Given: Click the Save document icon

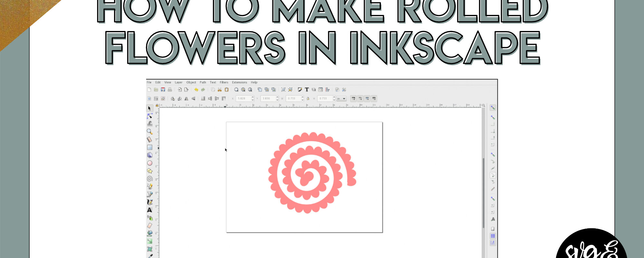Looking at the screenshot, I should [x=163, y=90].
